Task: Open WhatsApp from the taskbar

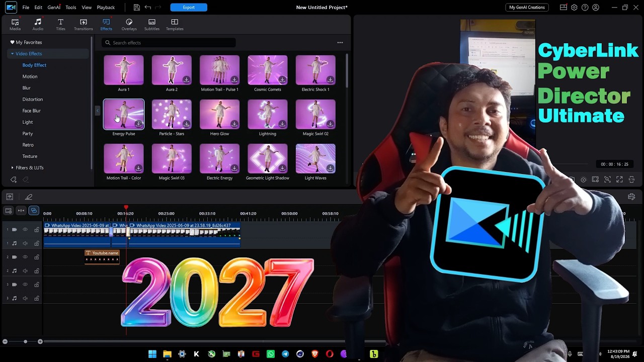Action: 271,354
